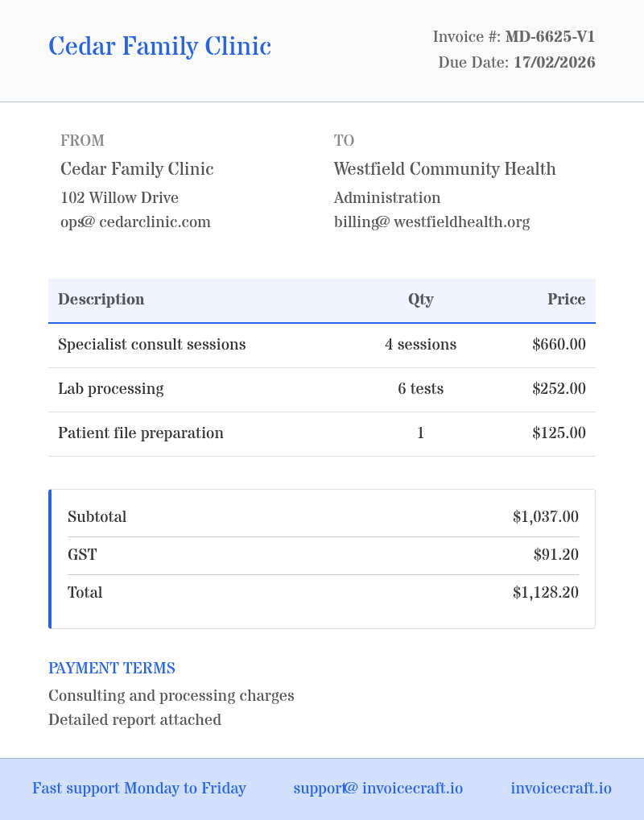The image size is (644, 820).
Task: Click the Price column header
Action: [x=566, y=299]
